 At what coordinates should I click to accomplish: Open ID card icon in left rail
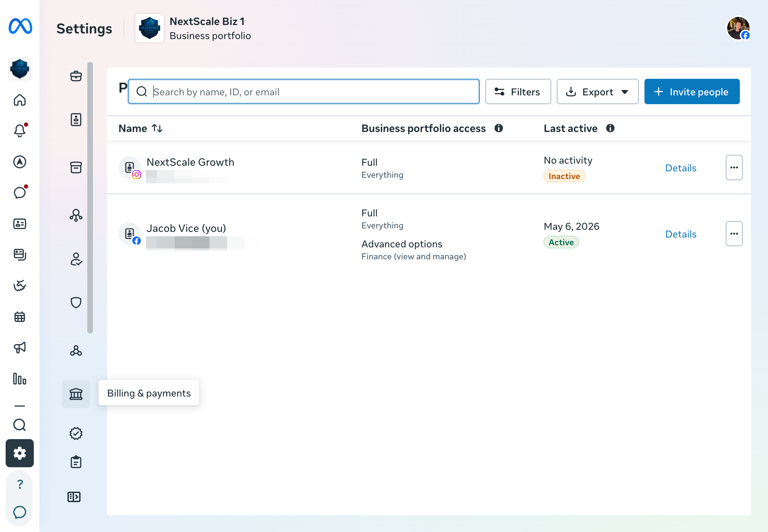click(x=20, y=224)
